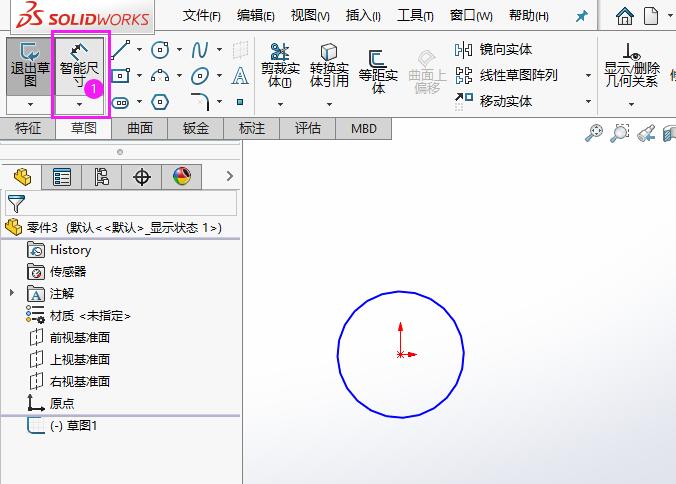The height and width of the screenshot is (484, 676).
Task: Select the Ellipse sketch tool
Action: point(200,76)
